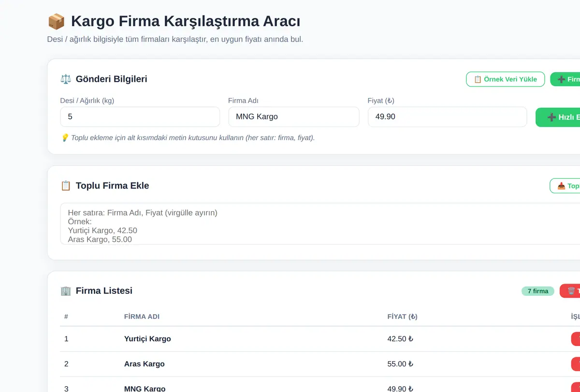The image size is (580, 392).
Task: Focus the Desi / Ağırlık input field
Action: [140, 117]
